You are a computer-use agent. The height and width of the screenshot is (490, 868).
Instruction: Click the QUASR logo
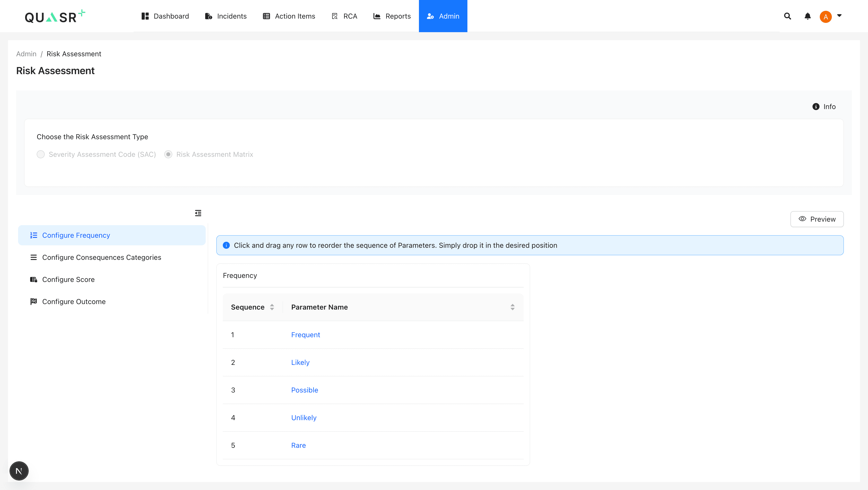pyautogui.click(x=55, y=16)
